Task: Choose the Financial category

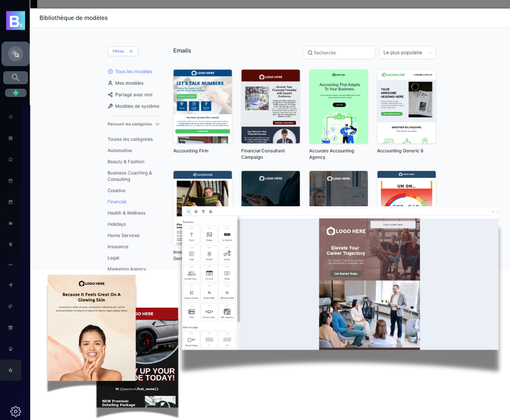Action: [117, 202]
